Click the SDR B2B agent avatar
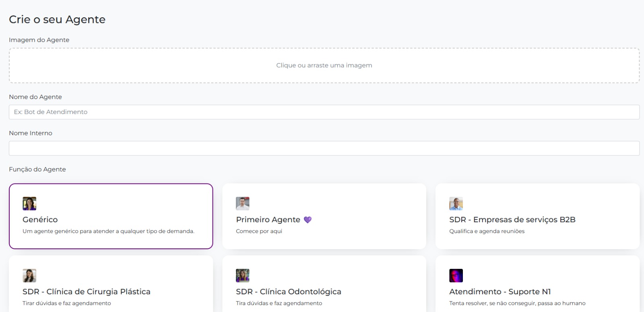The image size is (644, 312). pos(456,204)
